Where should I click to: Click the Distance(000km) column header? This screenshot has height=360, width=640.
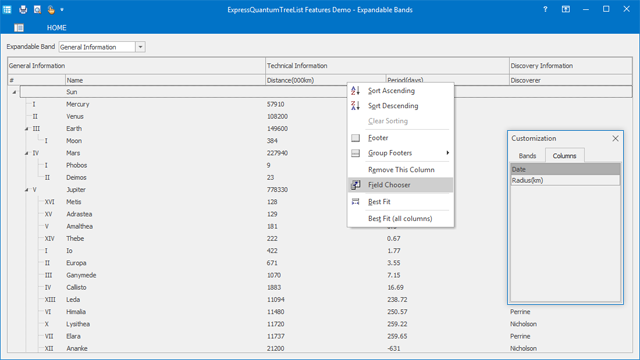pos(325,80)
